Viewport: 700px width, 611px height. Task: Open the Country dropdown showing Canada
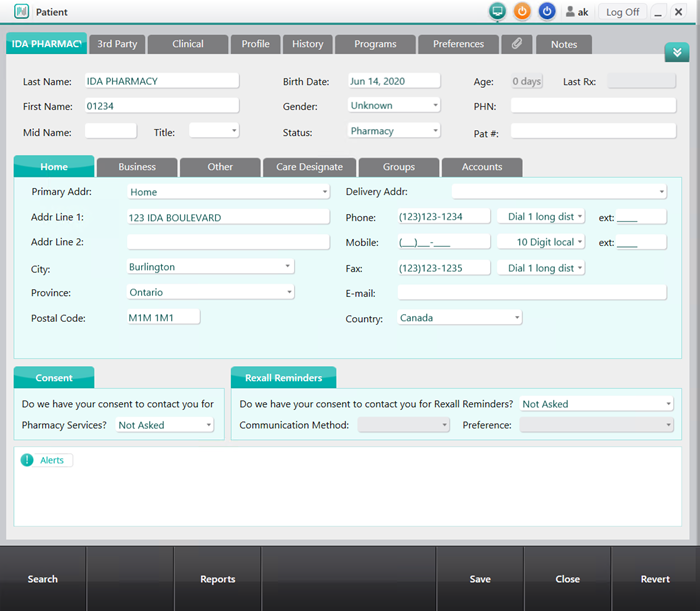pos(460,318)
